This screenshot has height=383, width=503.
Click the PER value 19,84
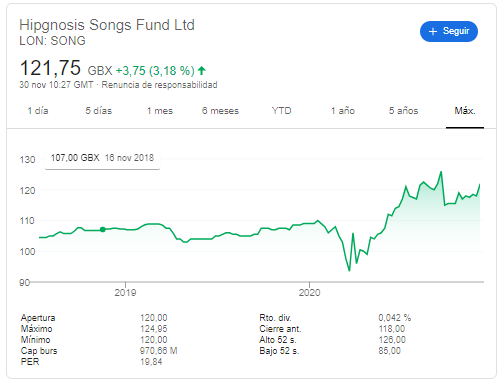click(151, 362)
